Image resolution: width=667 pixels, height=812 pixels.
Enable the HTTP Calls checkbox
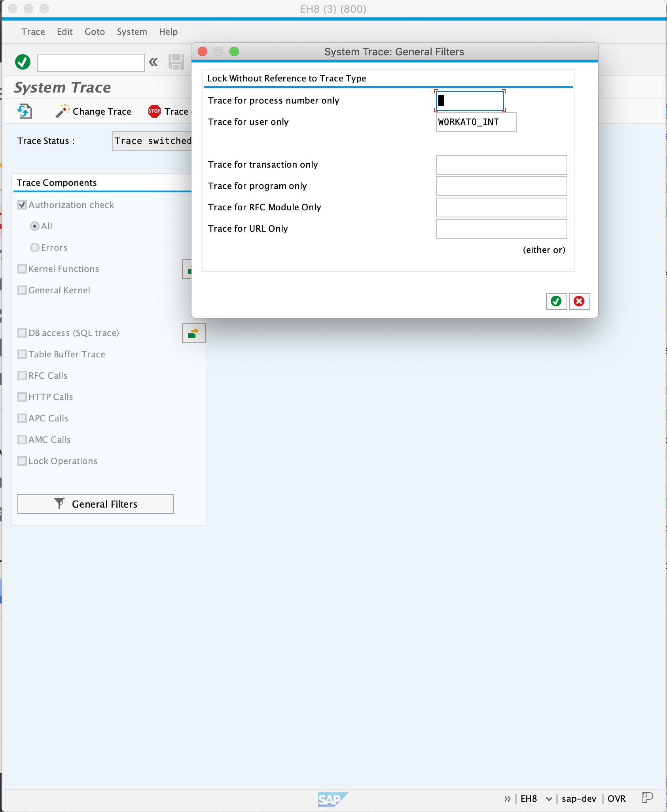[x=22, y=397]
